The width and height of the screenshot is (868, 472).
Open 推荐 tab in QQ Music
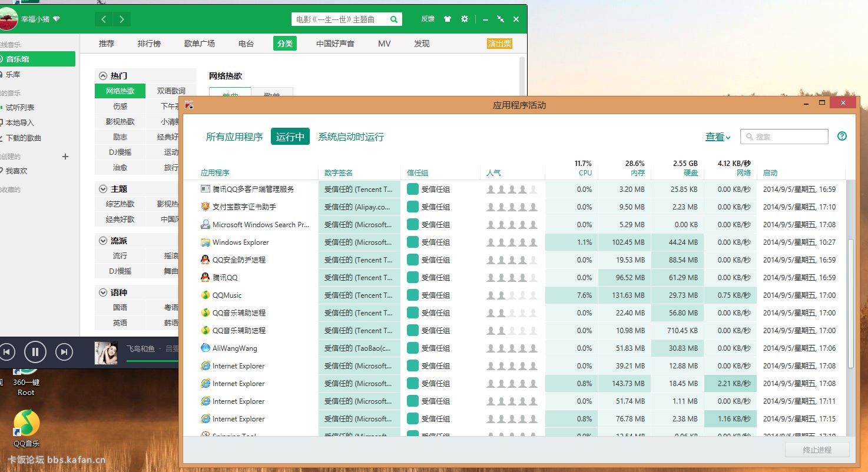[x=107, y=44]
